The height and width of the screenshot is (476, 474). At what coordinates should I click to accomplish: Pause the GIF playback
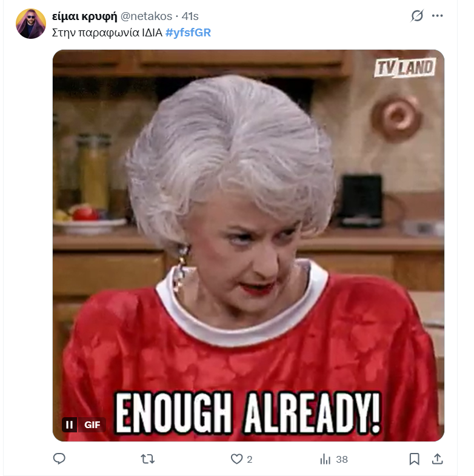pyautogui.click(x=69, y=424)
